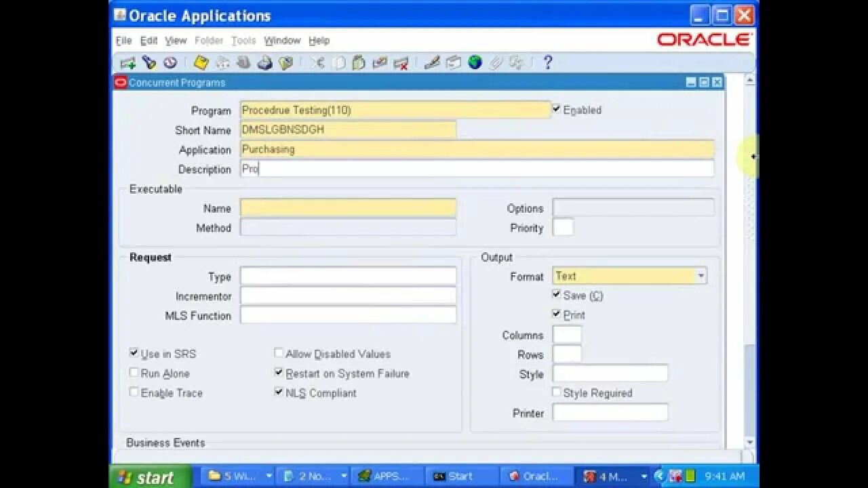The image size is (868, 488).
Task: Click the Cut scissors toolbar icon
Action: [x=317, y=63]
